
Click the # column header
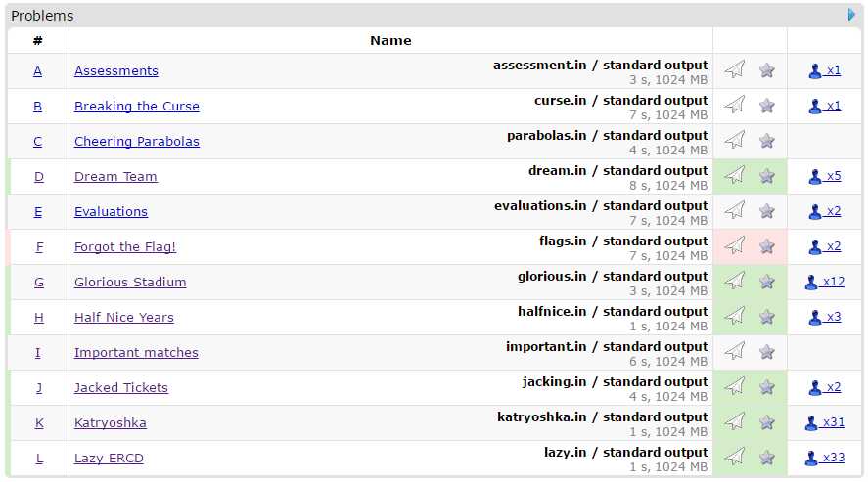click(38, 40)
